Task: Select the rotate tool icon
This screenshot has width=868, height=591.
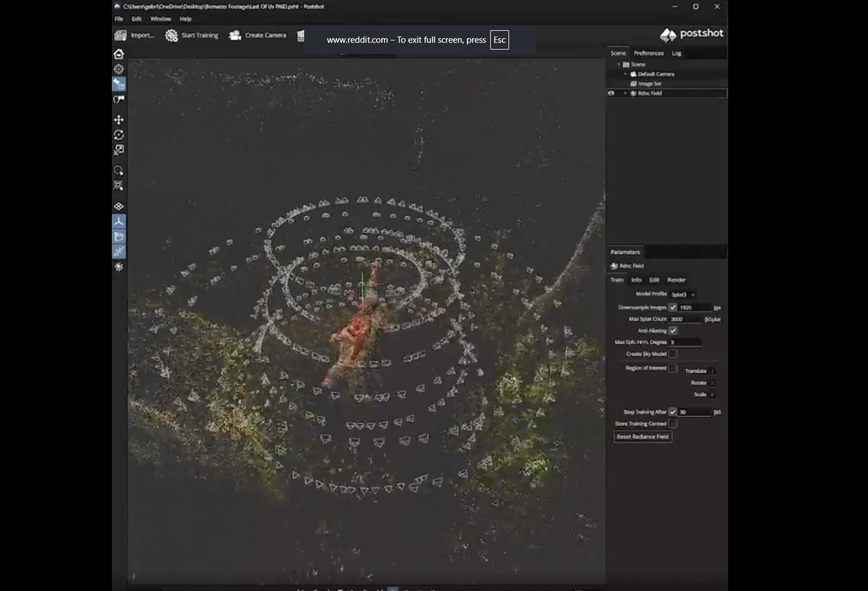Action: coord(119,135)
